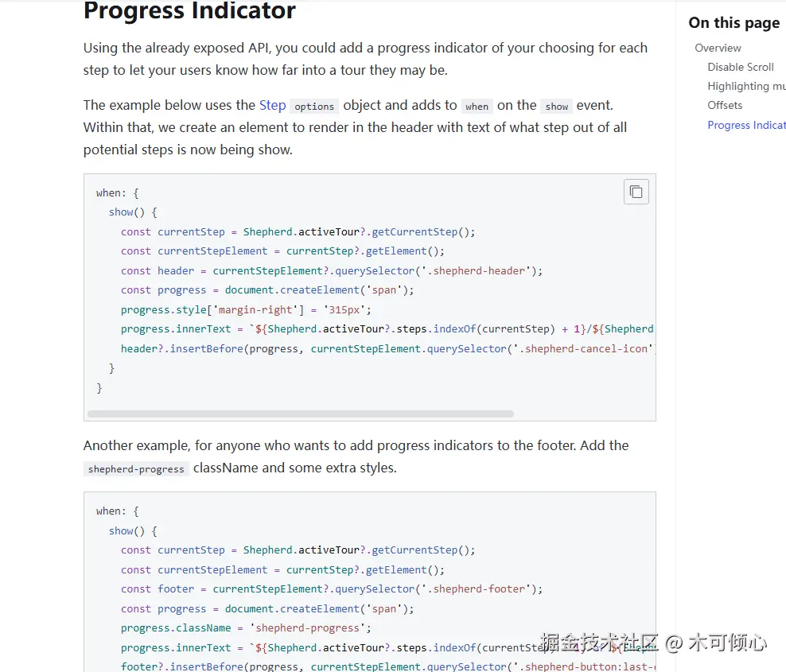This screenshot has height=672, width=786.
Task: Click the '.shepherd-footer' selector string in code
Action: (x=477, y=588)
